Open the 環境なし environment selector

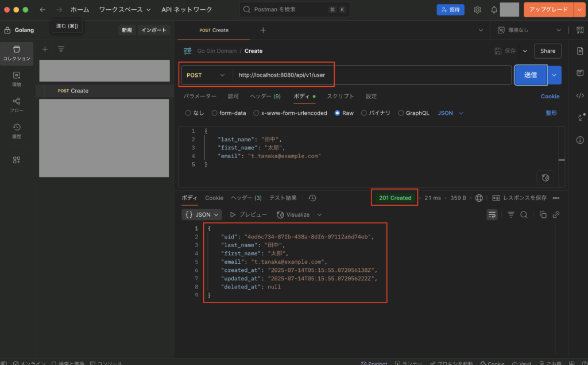[x=529, y=30]
